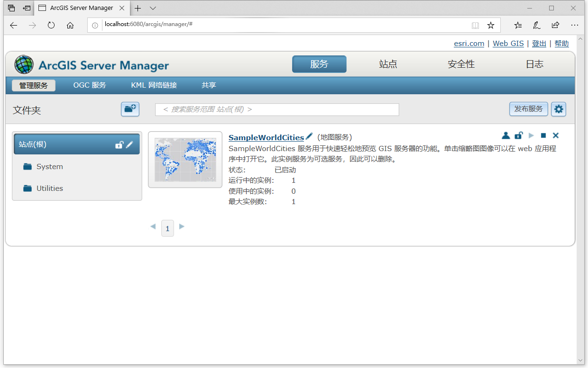Open the settings gear next to 发布服务
The width and height of the screenshot is (588, 368).
pyautogui.click(x=559, y=109)
